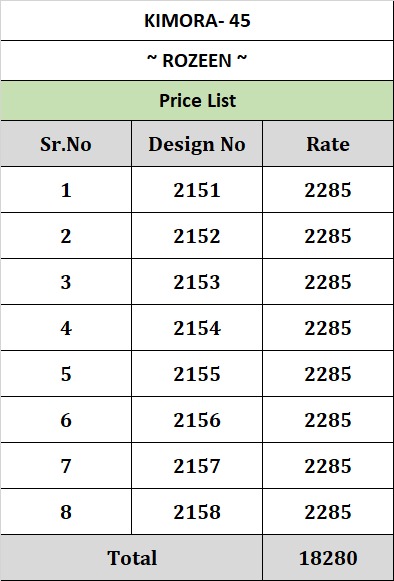Screen dimensions: 394x581
Task: Select serial number 1 cell
Action: pyautogui.click(x=66, y=190)
